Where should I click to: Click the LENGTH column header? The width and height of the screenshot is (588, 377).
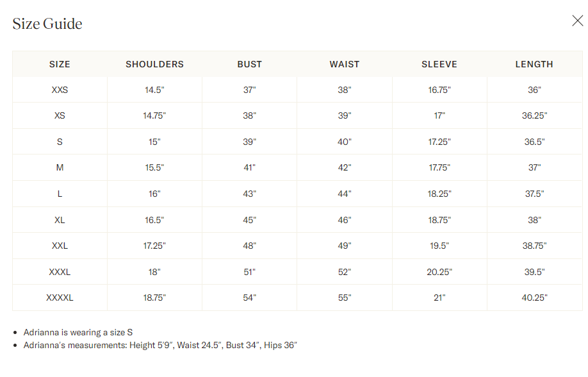click(534, 64)
